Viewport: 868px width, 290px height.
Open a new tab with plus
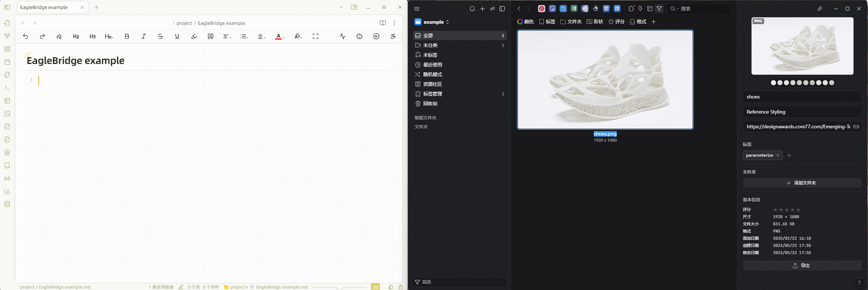pos(96,7)
